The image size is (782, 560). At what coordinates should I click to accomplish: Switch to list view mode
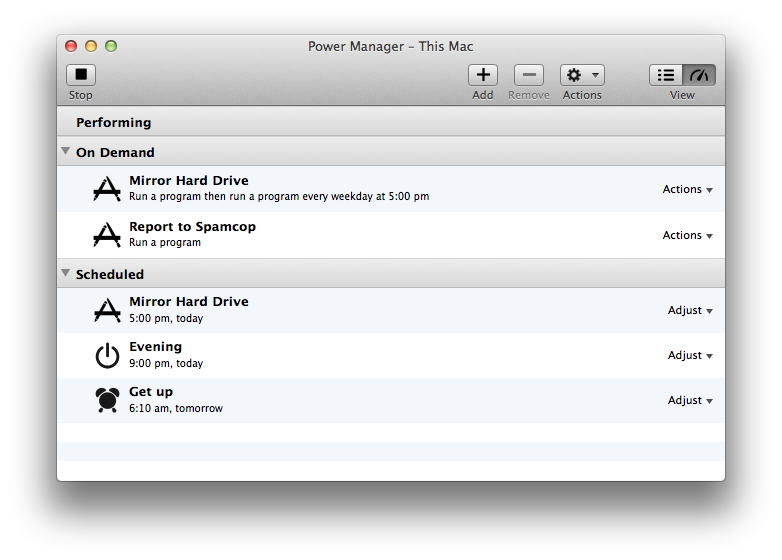point(666,75)
